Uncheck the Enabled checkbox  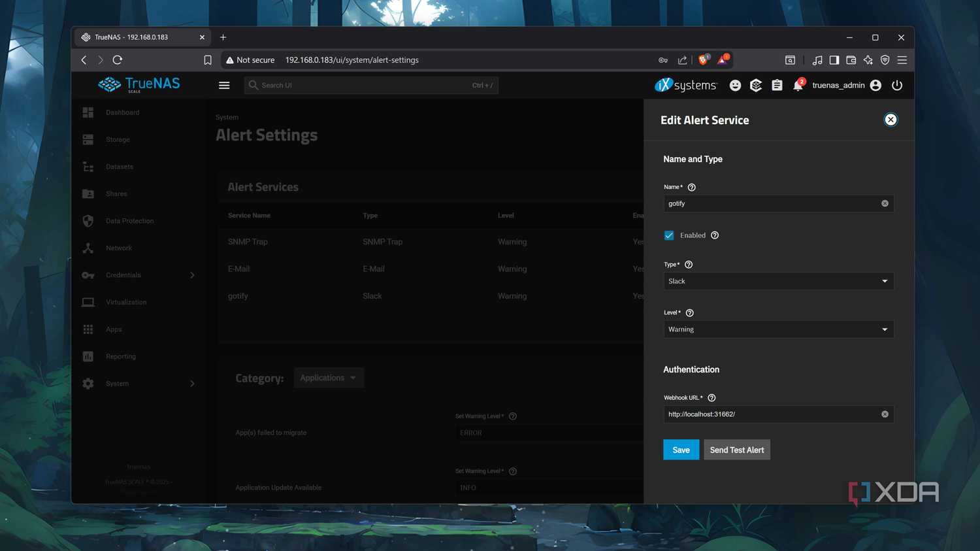(669, 235)
